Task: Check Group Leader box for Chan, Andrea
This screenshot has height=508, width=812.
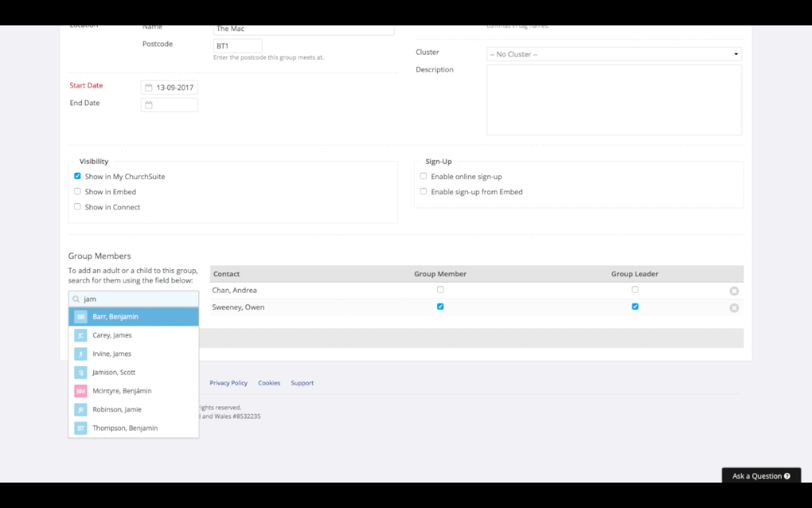Action: tap(635, 290)
